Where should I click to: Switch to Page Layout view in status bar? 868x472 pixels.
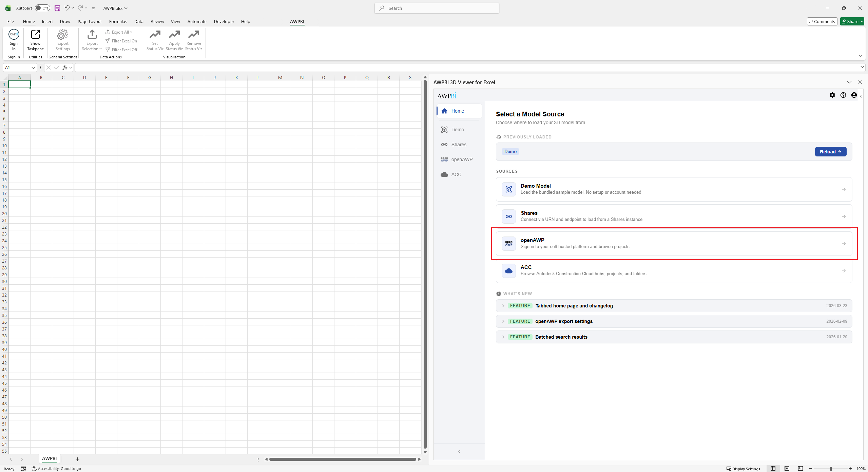coord(787,469)
